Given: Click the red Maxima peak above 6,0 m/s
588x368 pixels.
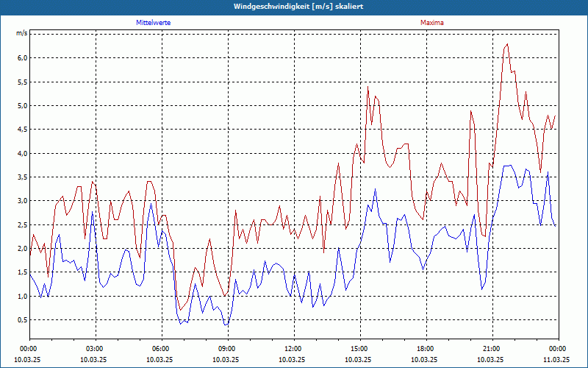Looking at the screenshot, I should coord(507,44).
